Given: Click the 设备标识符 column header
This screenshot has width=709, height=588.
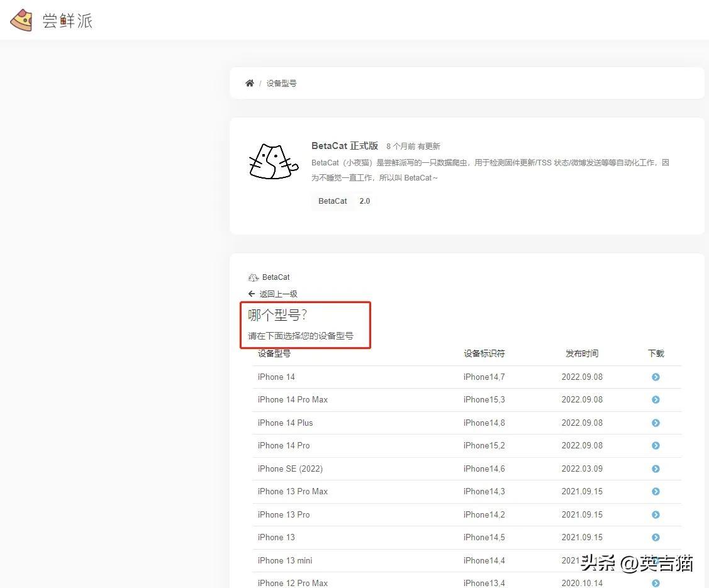Looking at the screenshot, I should [483, 353].
